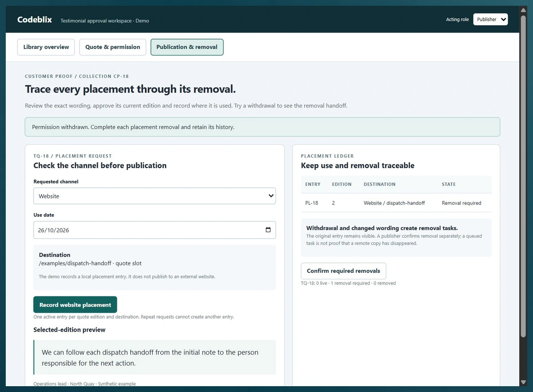Image resolution: width=533 pixels, height=392 pixels.
Task: Click 'Withdrawal and changed wording create removal tasks'
Action: click(382, 228)
